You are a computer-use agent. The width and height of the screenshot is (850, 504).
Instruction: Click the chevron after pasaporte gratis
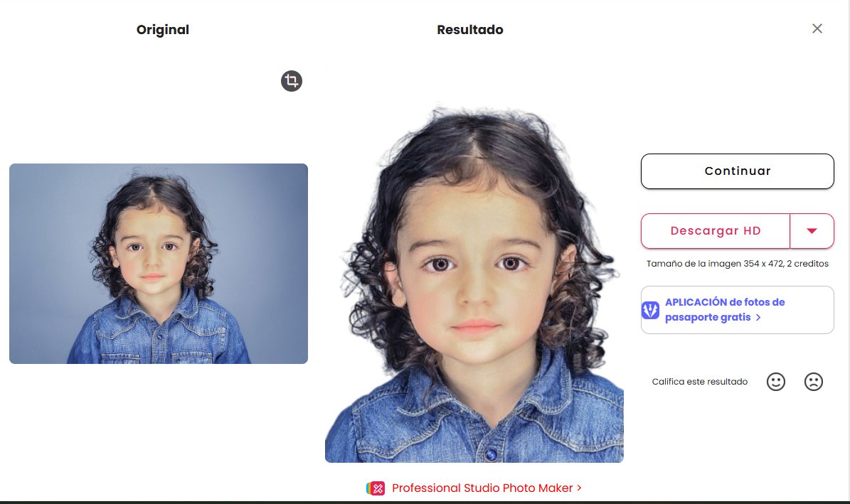(x=758, y=318)
